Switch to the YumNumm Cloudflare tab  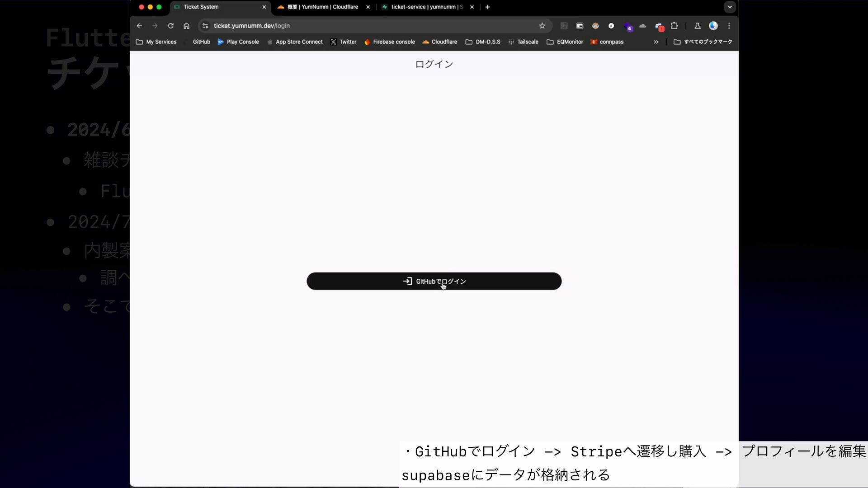click(322, 7)
